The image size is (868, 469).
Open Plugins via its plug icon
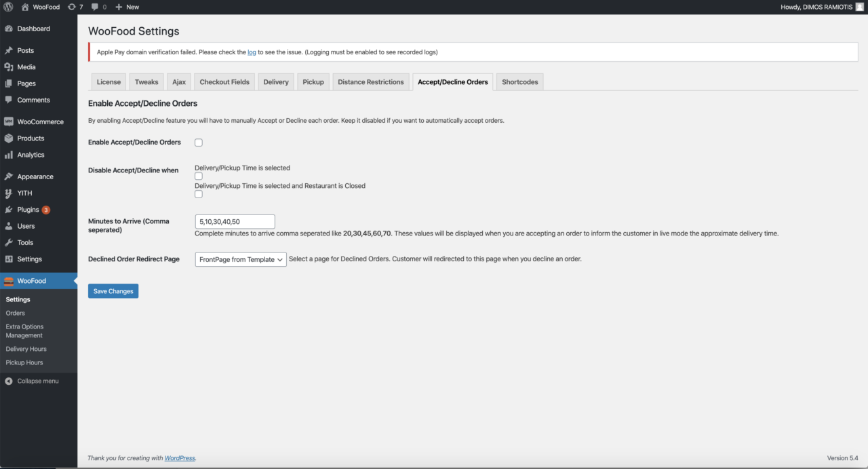[9, 210]
